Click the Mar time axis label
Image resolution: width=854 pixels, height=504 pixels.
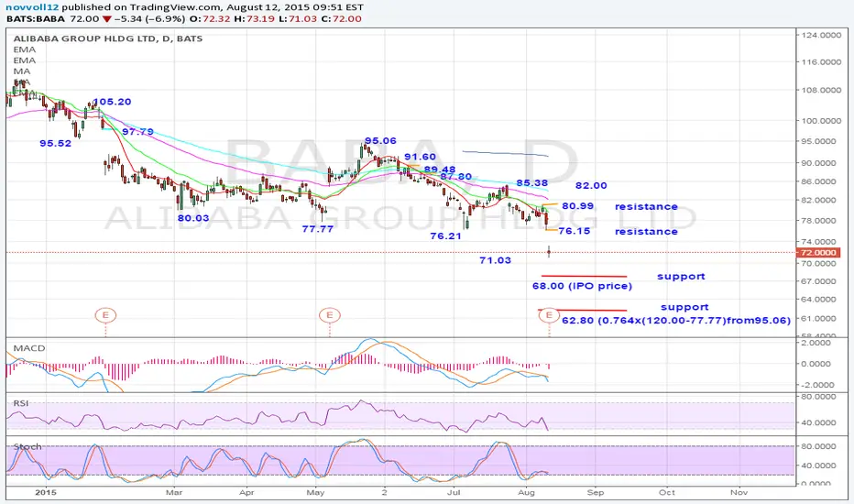click(x=174, y=493)
